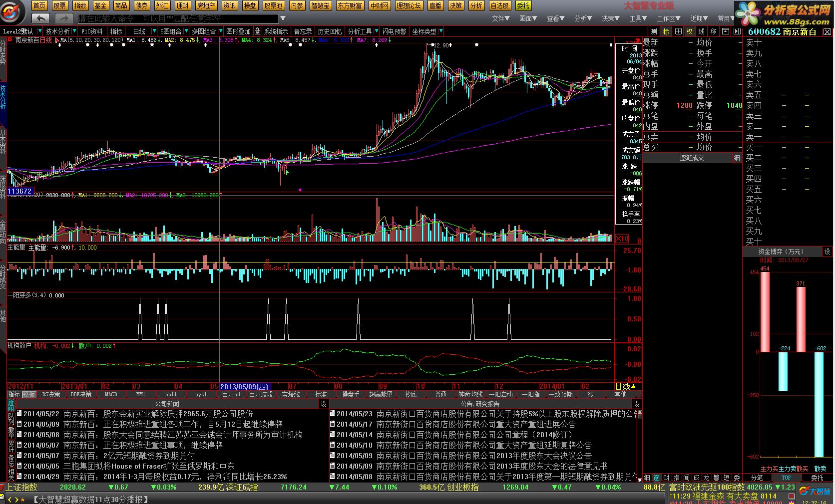835x504 pixels.
Task: Open 多图组合 dropdown arrow
Action: [220, 31]
